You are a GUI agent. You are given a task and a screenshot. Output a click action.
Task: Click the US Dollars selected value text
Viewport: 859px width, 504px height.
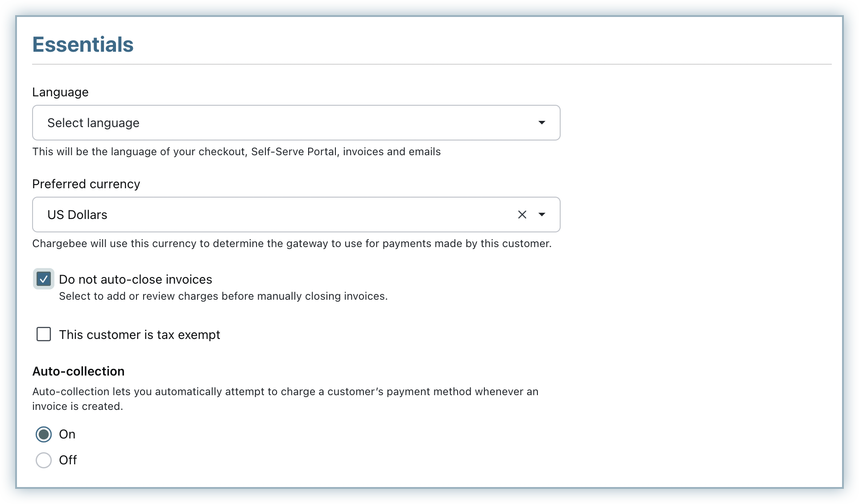point(77,215)
